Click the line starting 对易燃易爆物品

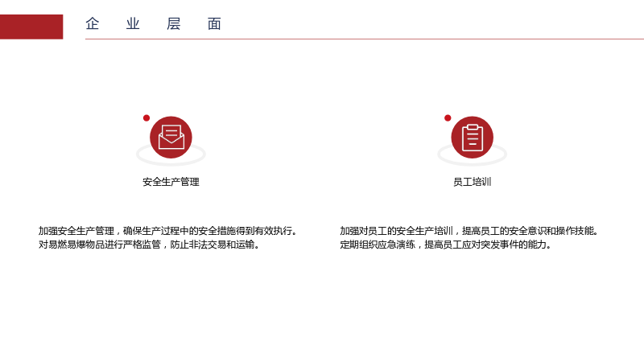149,245
